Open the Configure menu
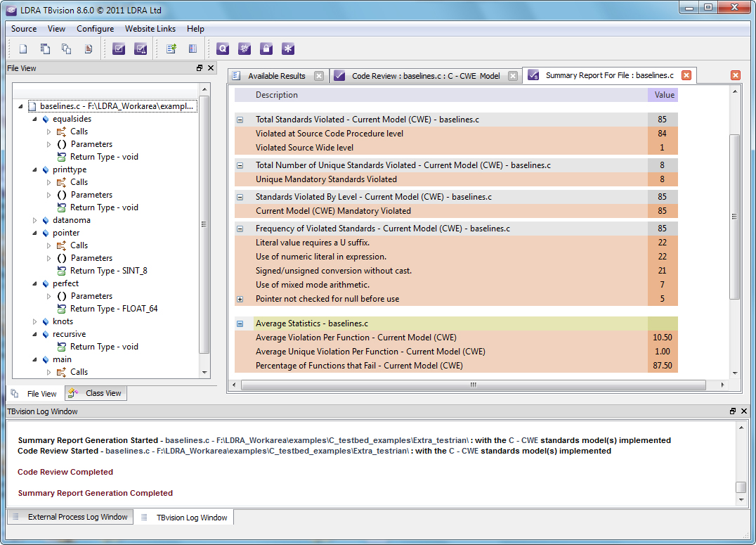The width and height of the screenshot is (756, 545). 95,29
